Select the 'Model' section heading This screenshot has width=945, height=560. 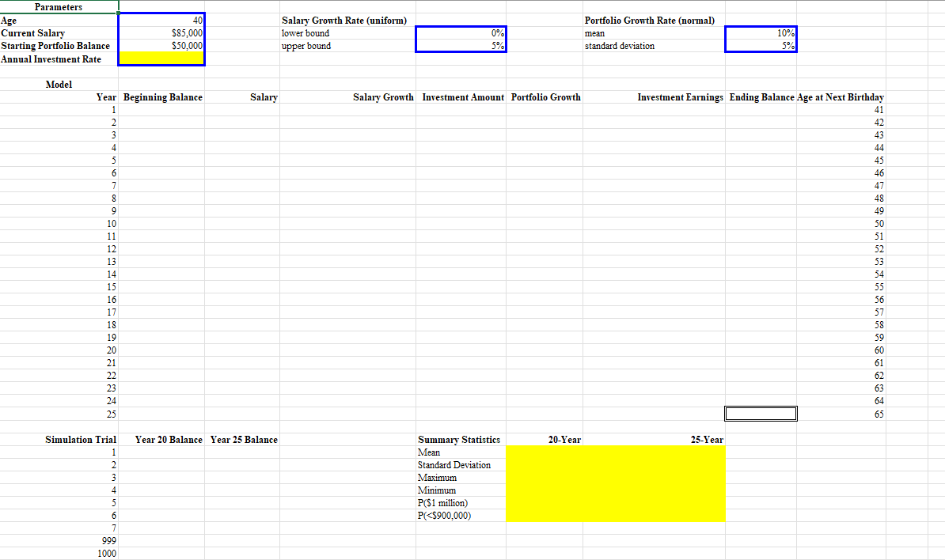(59, 85)
